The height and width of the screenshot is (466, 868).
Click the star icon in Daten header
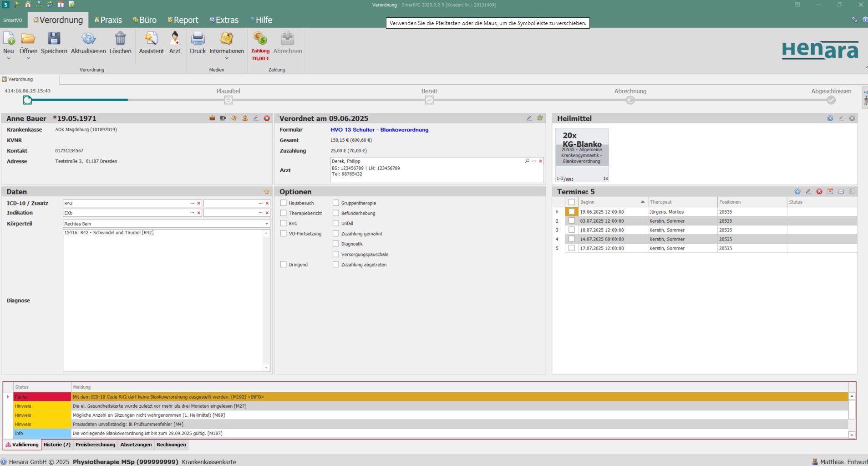(x=267, y=192)
